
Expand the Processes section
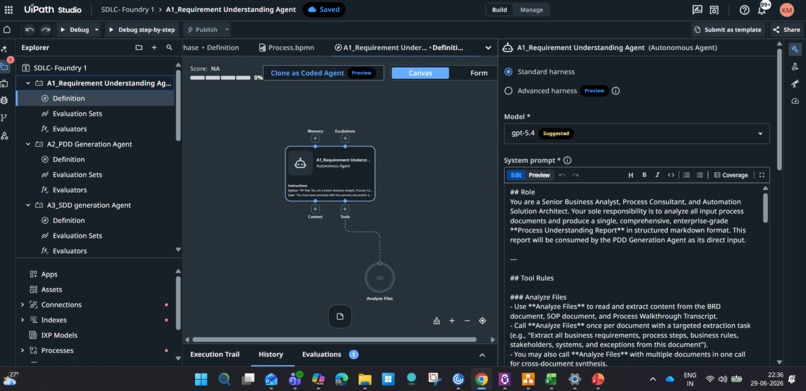point(22,350)
